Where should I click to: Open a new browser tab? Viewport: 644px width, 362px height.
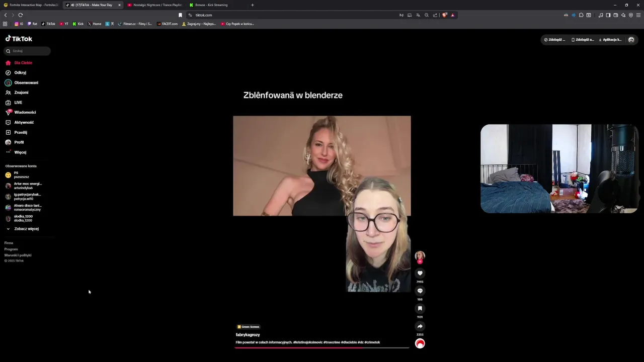pos(252,5)
